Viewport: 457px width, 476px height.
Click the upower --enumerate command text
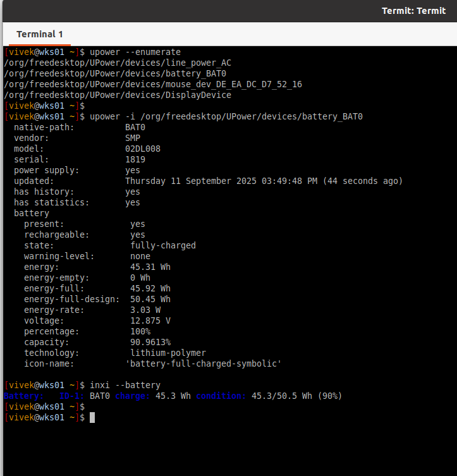click(x=135, y=52)
